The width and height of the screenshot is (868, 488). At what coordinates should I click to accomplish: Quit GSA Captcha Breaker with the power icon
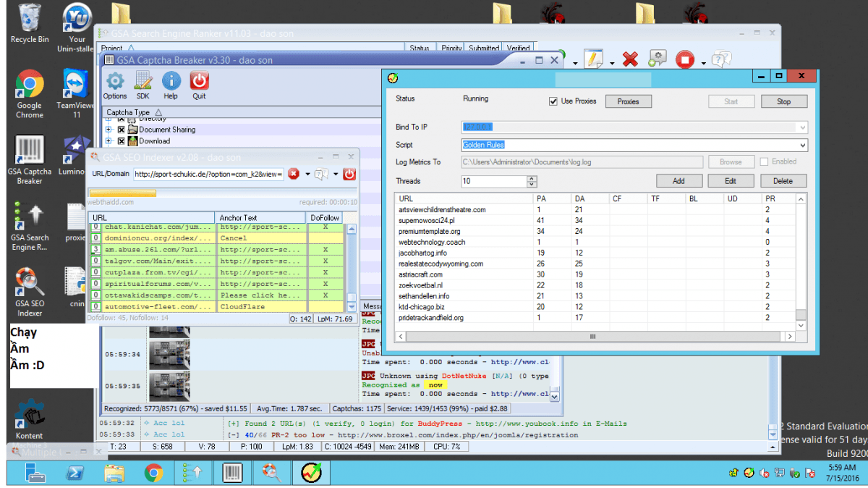(x=199, y=85)
